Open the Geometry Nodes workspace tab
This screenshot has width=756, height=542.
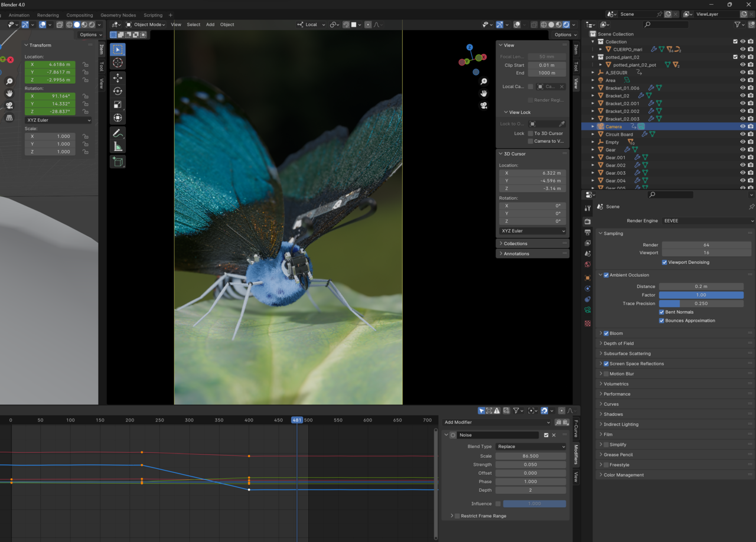point(118,15)
